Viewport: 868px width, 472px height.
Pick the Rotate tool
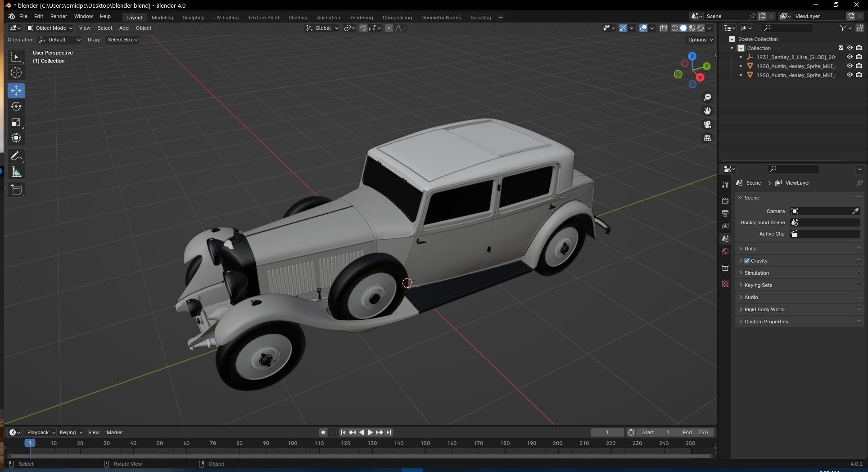tap(16, 106)
